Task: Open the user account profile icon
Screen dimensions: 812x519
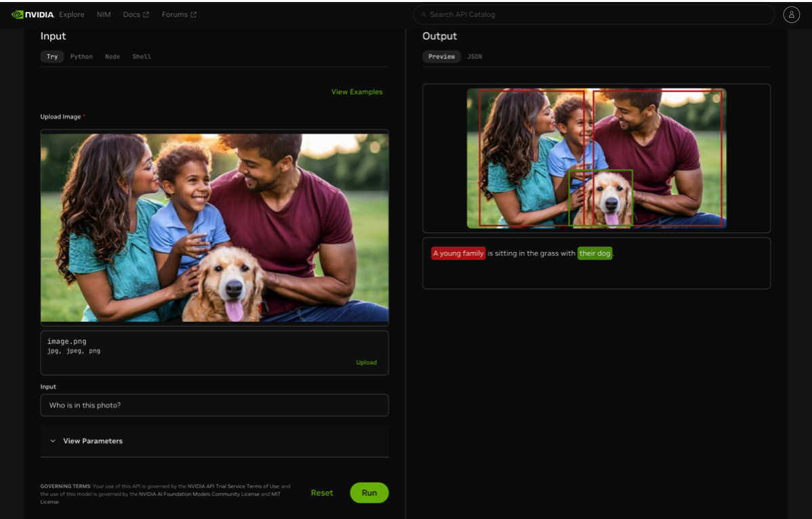Action: click(791, 14)
